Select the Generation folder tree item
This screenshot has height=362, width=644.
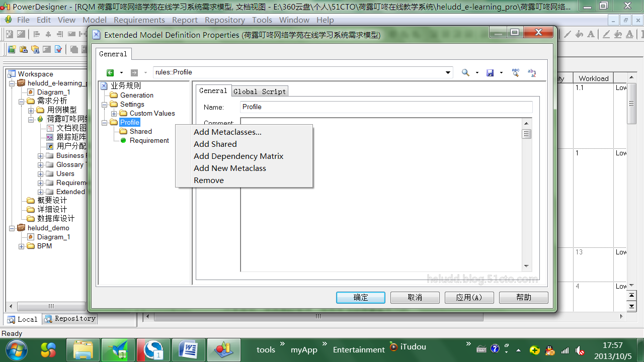(x=136, y=96)
